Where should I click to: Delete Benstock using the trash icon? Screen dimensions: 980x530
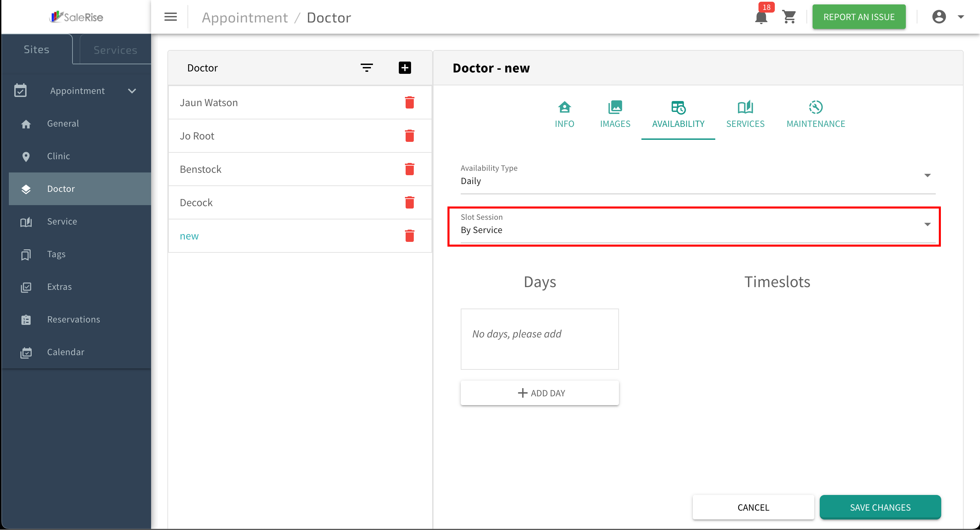point(409,169)
